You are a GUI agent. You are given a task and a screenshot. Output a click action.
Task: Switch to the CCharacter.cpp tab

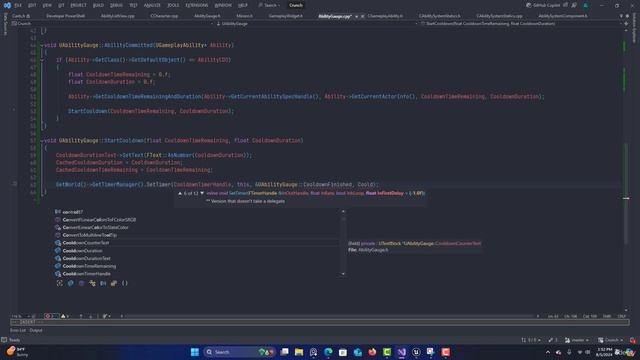(x=164, y=16)
